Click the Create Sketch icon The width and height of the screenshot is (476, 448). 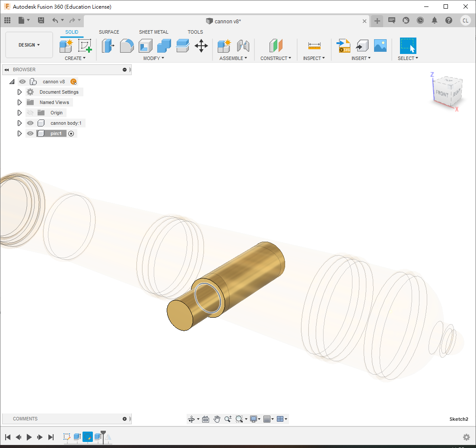[x=85, y=45]
